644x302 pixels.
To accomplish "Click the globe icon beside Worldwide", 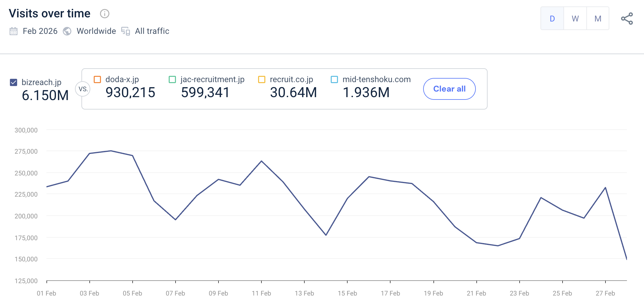I will (67, 31).
